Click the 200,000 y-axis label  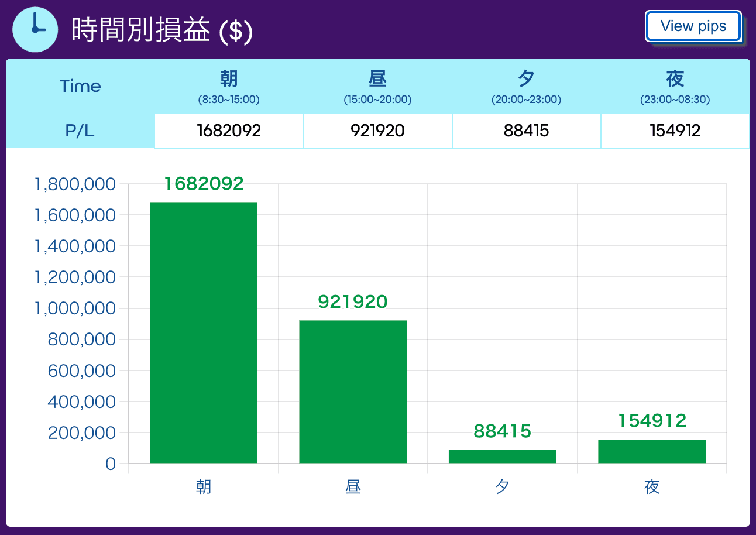81,433
